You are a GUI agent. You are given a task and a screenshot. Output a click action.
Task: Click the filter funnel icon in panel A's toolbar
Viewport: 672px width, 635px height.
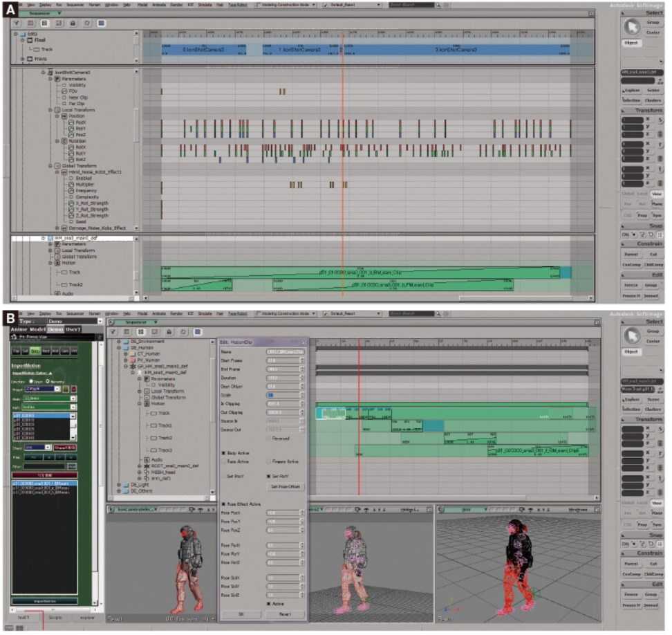17,23
